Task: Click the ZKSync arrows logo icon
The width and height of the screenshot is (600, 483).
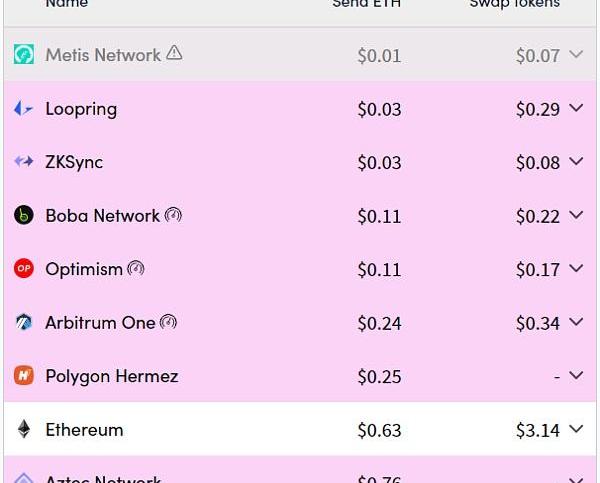Action: (24, 162)
